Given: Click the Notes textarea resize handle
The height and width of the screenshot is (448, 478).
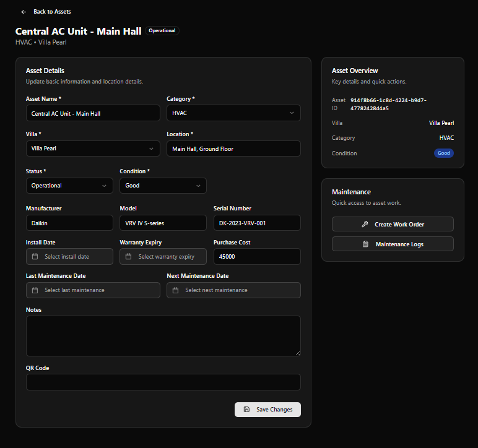Looking at the screenshot, I should pyautogui.click(x=298, y=353).
